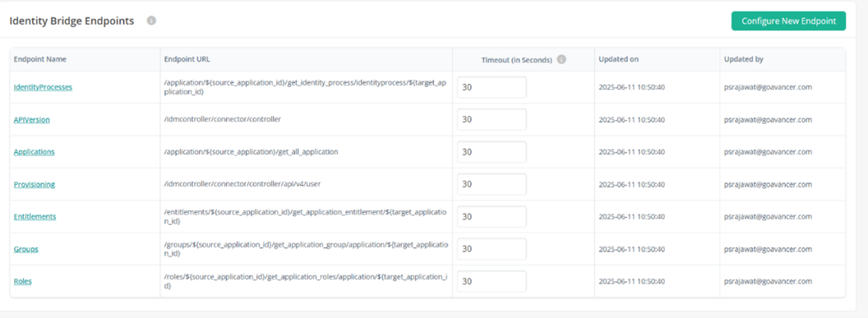This screenshot has height=318, width=868.
Task: Click the Updated on column header
Action: 618,59
